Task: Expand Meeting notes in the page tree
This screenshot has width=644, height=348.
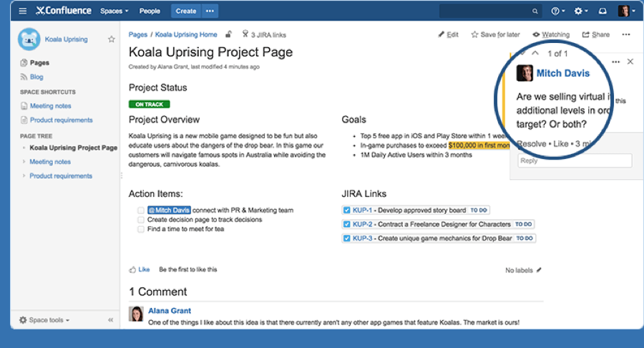Action: click(24, 162)
